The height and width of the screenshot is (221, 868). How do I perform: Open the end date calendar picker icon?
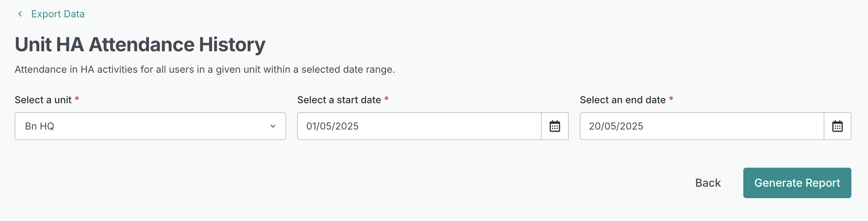click(837, 126)
